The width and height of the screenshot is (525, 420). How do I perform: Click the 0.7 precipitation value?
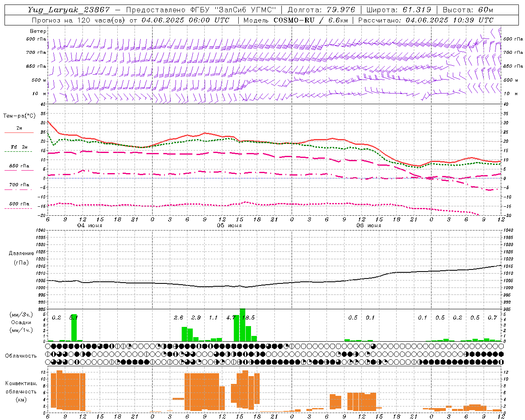point(493,317)
